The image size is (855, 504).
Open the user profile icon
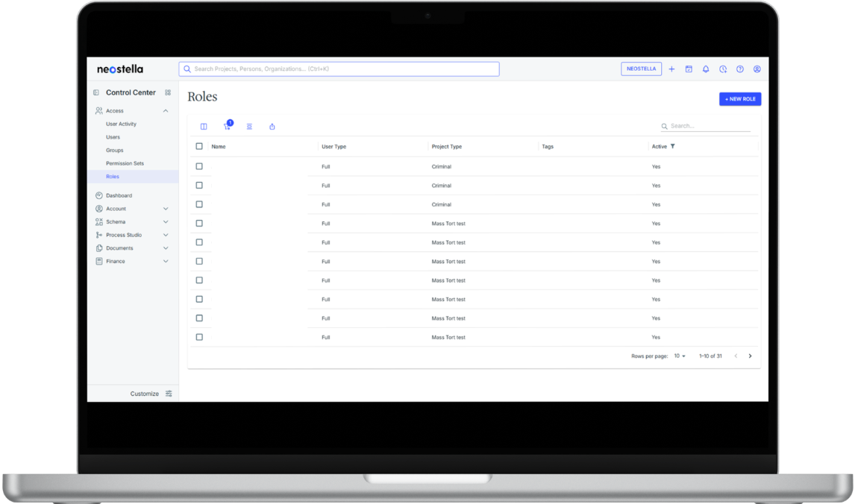[757, 69]
